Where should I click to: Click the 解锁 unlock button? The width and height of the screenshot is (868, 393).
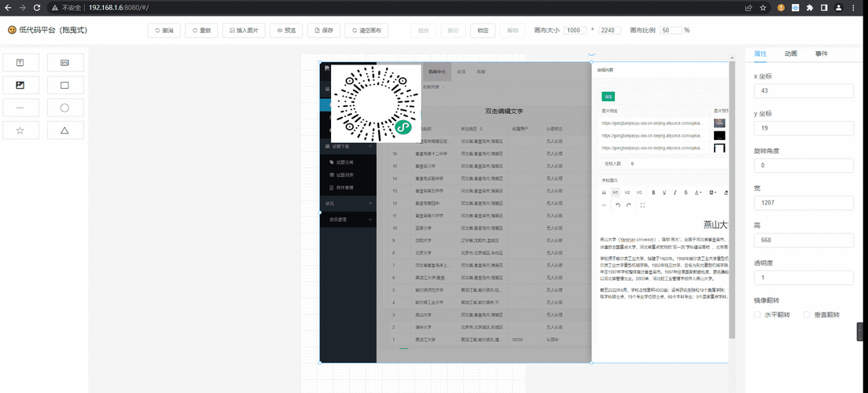[513, 31]
